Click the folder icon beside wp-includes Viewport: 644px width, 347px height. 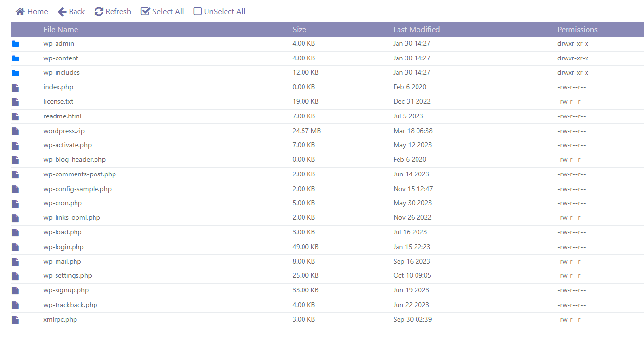15,73
